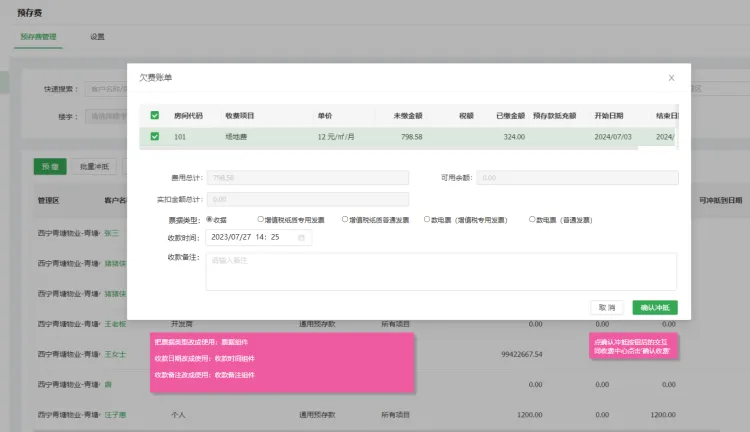This screenshot has height=432, width=750.
Task: Open the 楼宇 selector in background page
Action: point(106,116)
